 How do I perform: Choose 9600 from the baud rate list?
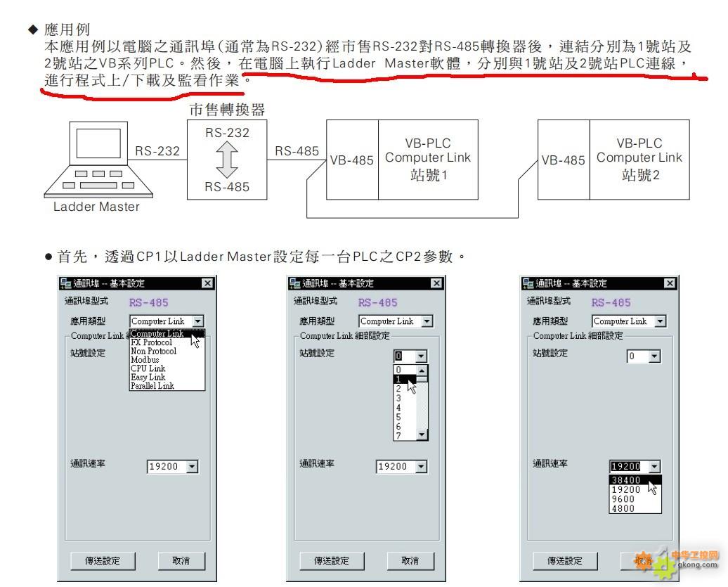(623, 499)
